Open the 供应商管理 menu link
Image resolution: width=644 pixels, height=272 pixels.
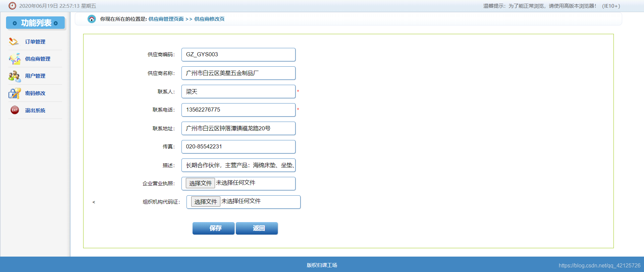coord(38,59)
